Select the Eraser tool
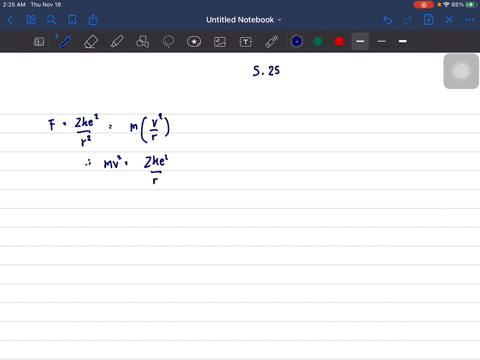 (x=91, y=42)
